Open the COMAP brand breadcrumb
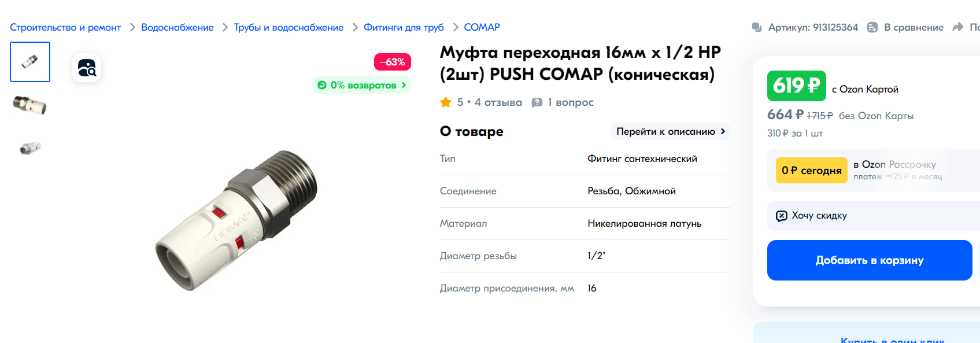 tap(482, 27)
